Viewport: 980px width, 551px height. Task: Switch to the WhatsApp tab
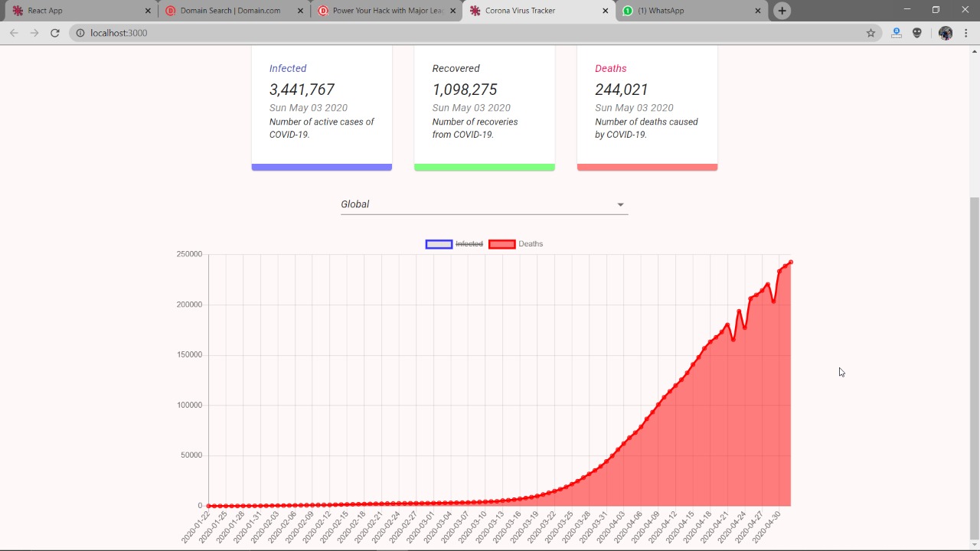(x=693, y=11)
